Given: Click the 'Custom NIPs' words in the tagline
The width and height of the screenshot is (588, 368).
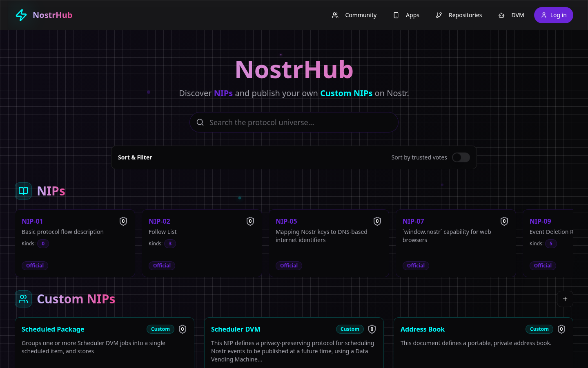Looking at the screenshot, I should coord(346,93).
